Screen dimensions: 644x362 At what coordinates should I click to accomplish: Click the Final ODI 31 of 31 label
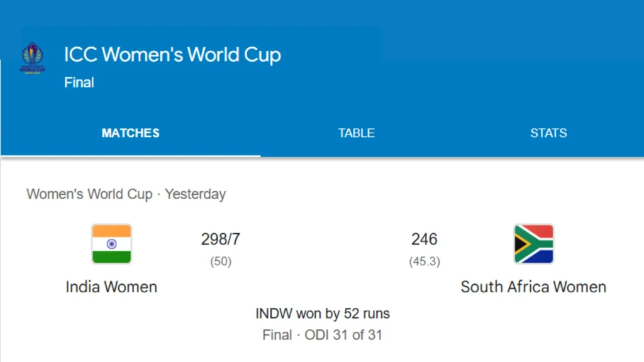pyautogui.click(x=323, y=335)
